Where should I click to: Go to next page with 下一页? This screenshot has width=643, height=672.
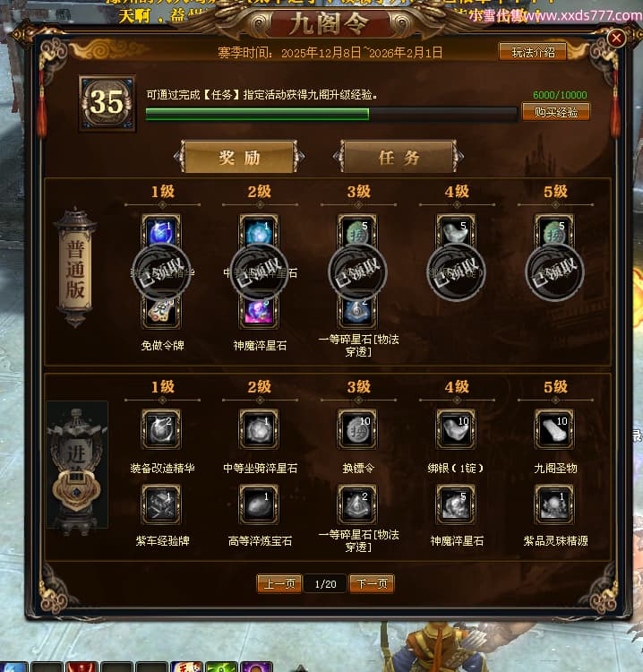372,583
